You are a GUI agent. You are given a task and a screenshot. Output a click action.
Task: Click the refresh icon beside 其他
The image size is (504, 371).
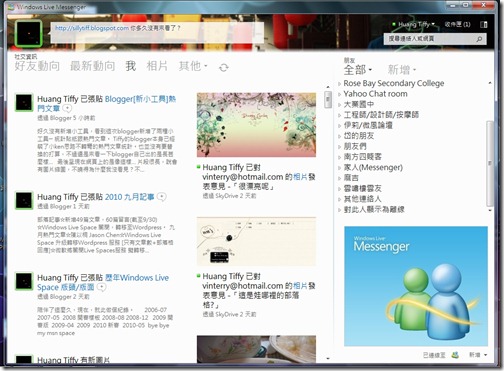point(224,68)
